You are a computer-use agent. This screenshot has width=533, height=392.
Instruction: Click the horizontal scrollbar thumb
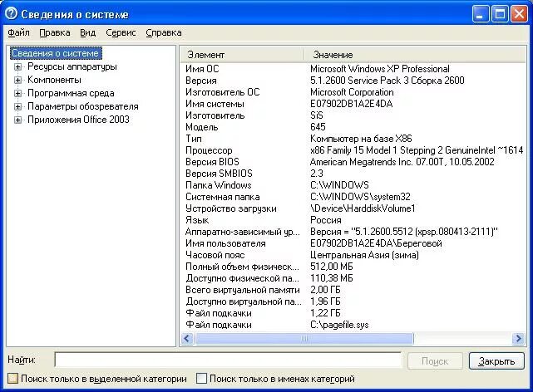pyautogui.click(x=304, y=338)
